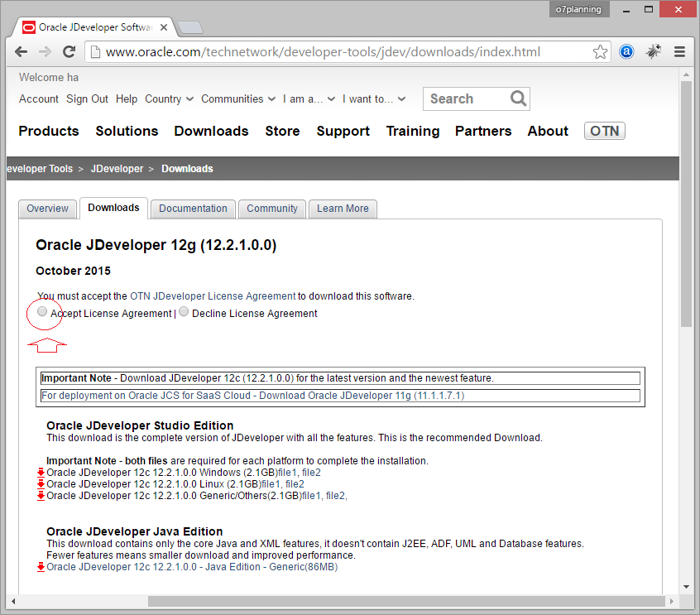Viewport: 700px width, 615px height.
Task: Go back to previous page
Action: 21,52
